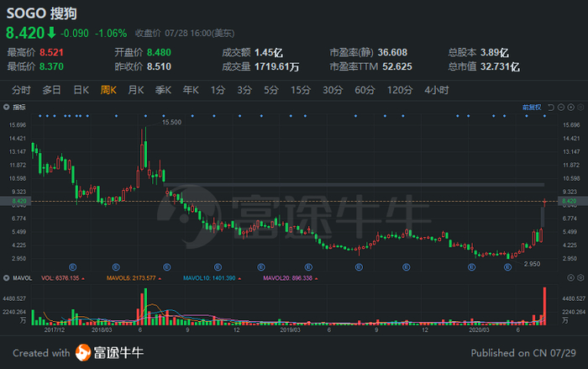This screenshot has height=369, width=588.
Task: Click the 市盈率TTM 52.625 value
Action: coord(397,66)
